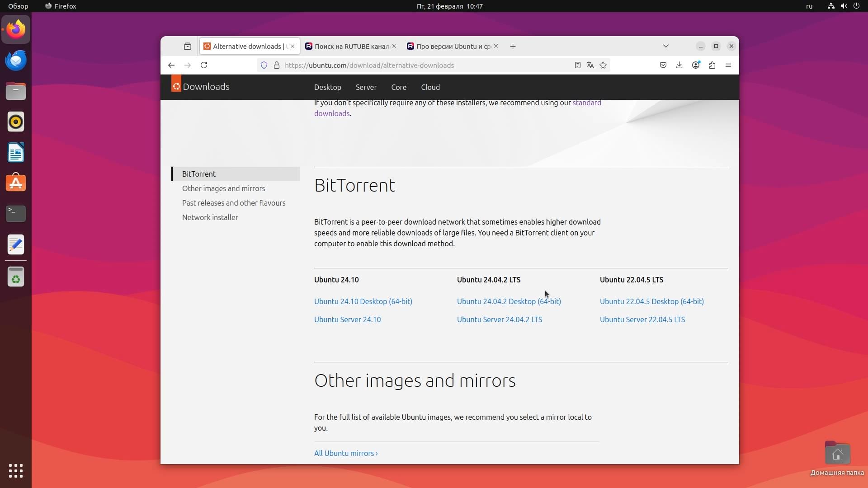
Task: Reload the current page
Action: click(204, 65)
